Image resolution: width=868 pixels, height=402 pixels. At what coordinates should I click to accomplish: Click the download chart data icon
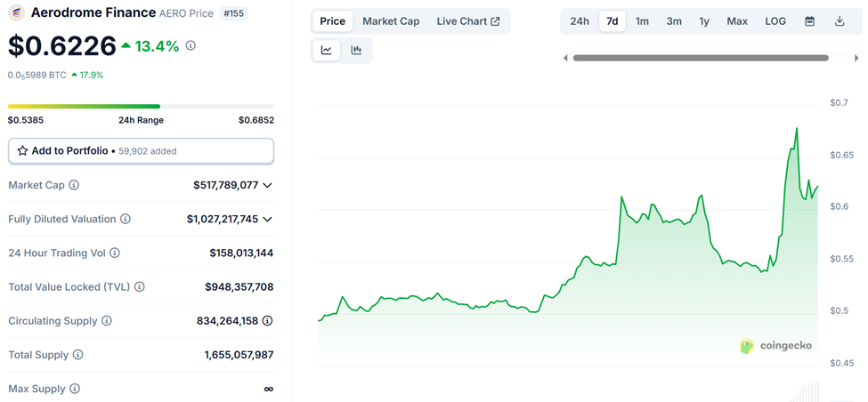click(x=840, y=21)
